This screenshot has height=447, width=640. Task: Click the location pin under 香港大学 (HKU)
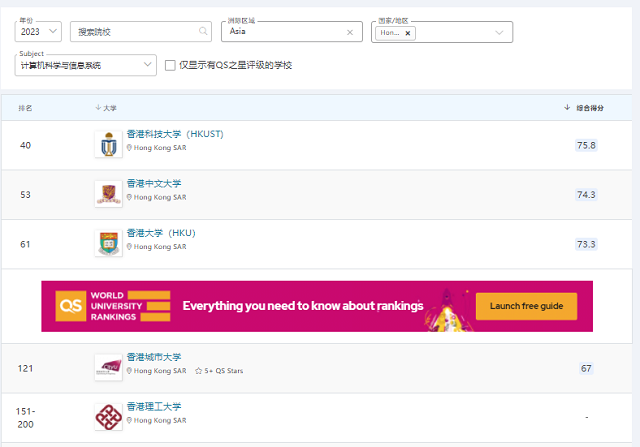click(x=129, y=247)
